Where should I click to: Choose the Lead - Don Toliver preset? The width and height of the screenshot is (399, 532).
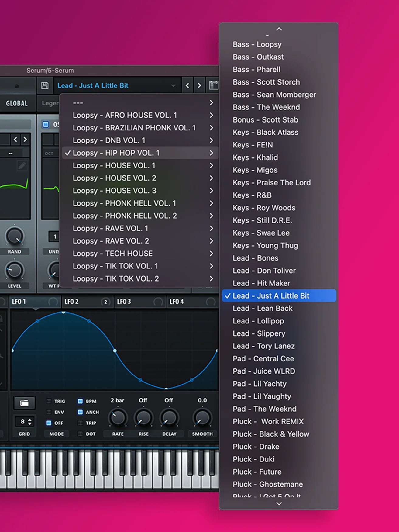(279, 271)
